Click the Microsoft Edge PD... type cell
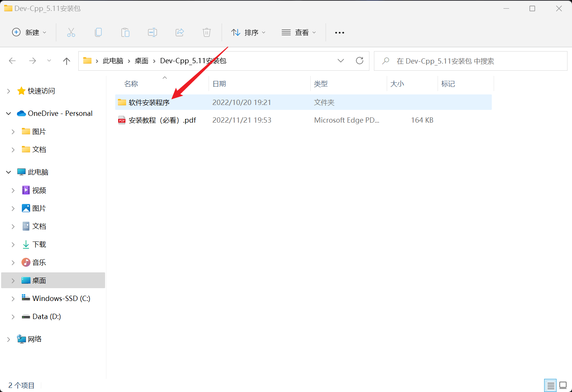Screen dimensions: 572x392 coord(346,120)
